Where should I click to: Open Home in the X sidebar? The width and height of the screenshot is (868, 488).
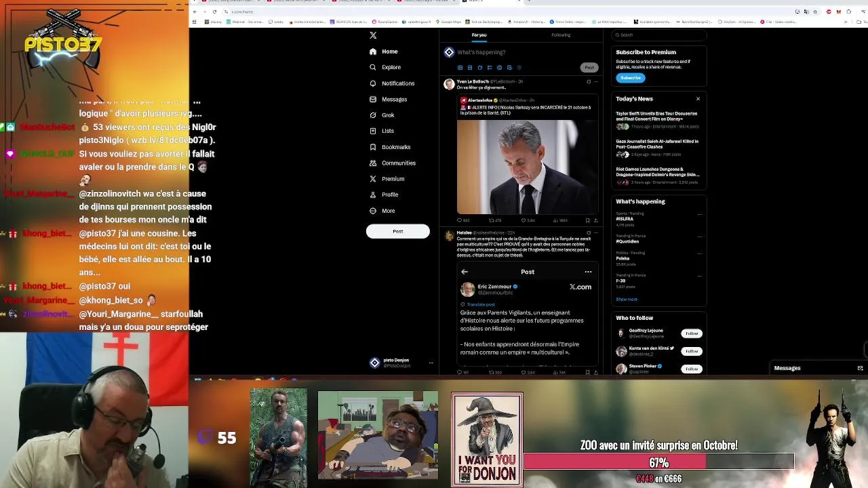click(x=384, y=52)
